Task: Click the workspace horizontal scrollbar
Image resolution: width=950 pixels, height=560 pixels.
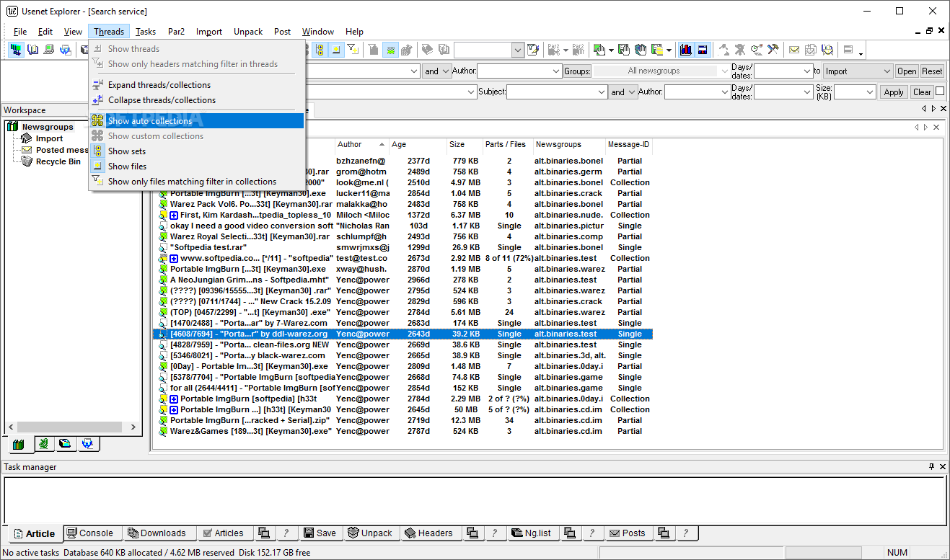Action: [71, 427]
